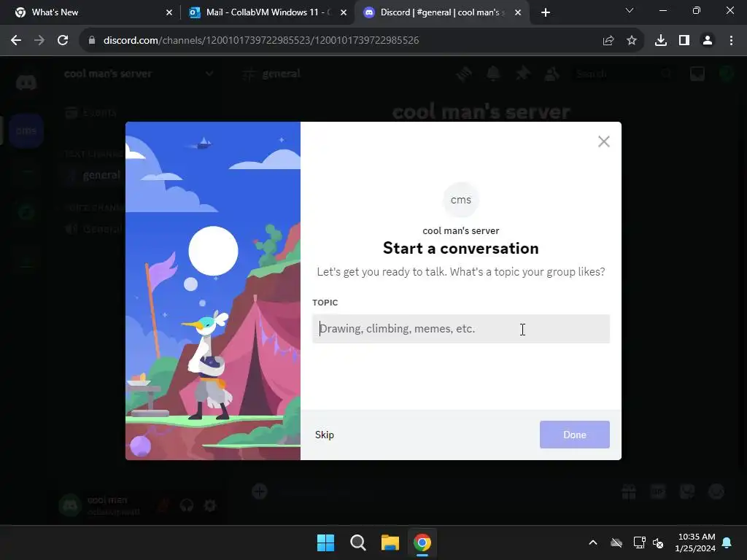Share this page via the share icon
The image size is (747, 560).
(x=608, y=41)
